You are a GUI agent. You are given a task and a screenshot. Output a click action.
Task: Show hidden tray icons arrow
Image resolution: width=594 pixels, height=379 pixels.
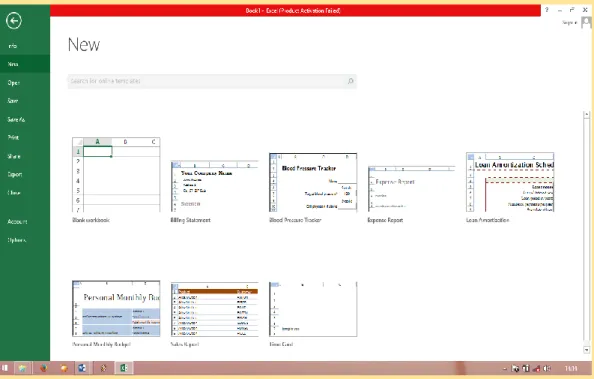(505, 368)
